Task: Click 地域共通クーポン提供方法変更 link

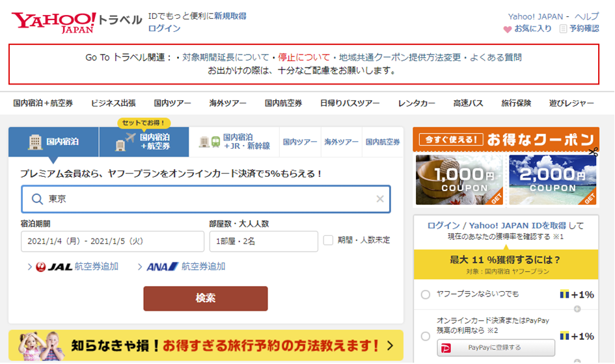Action: [400, 58]
